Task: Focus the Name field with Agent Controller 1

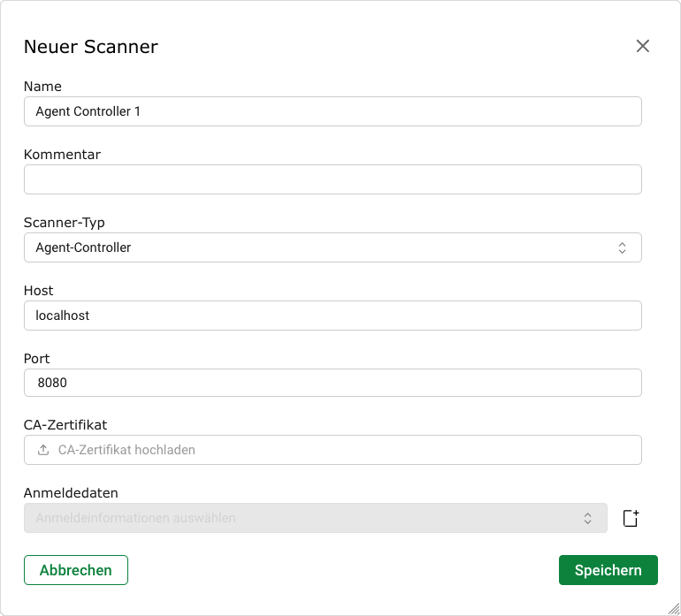Action: pos(332,112)
